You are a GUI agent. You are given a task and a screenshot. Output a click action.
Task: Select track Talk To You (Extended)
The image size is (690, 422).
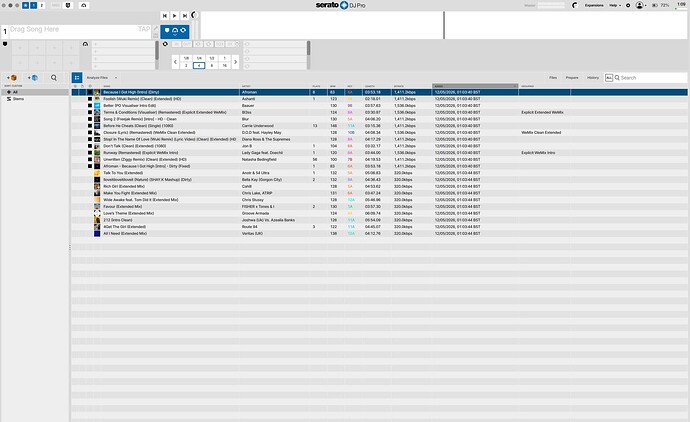pyautogui.click(x=379, y=173)
